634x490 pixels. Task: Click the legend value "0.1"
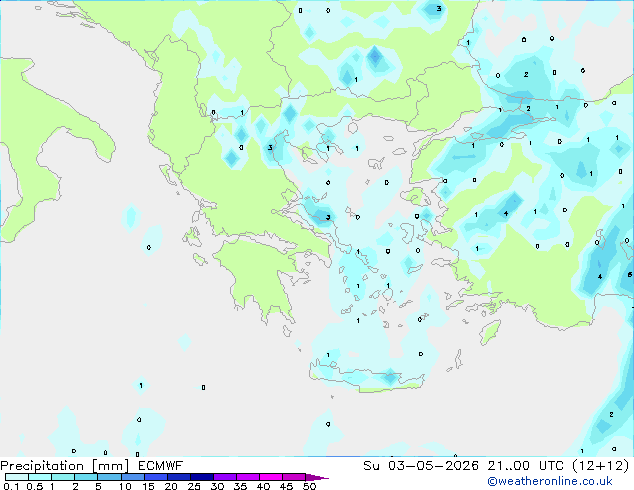pyautogui.click(x=11, y=486)
